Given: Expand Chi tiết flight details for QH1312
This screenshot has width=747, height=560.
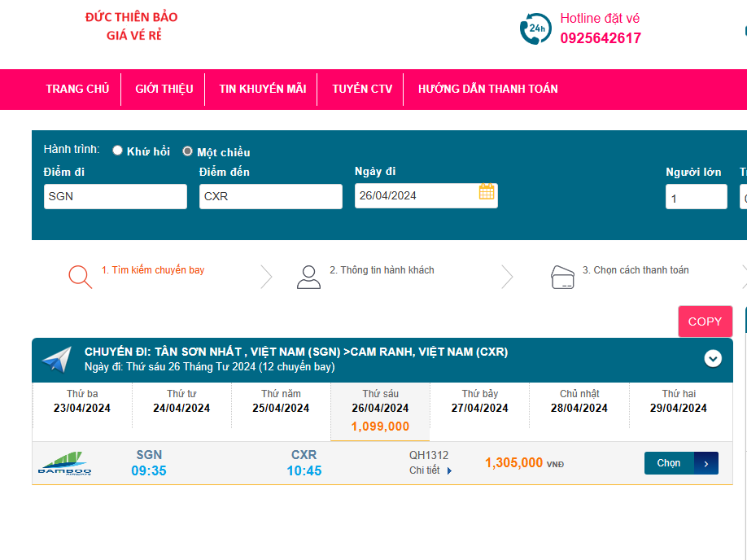Looking at the screenshot, I should [430, 470].
